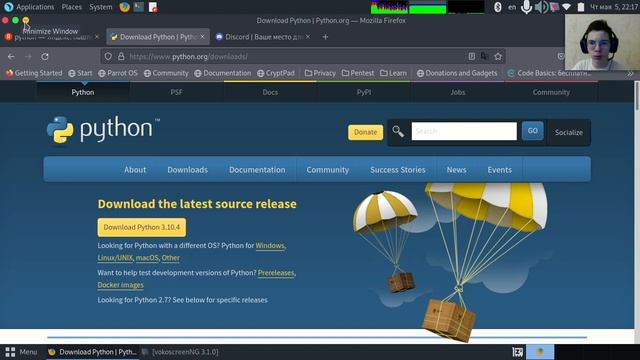The height and width of the screenshot is (360, 640).
Task: Open News in the main navigation
Action: click(456, 169)
